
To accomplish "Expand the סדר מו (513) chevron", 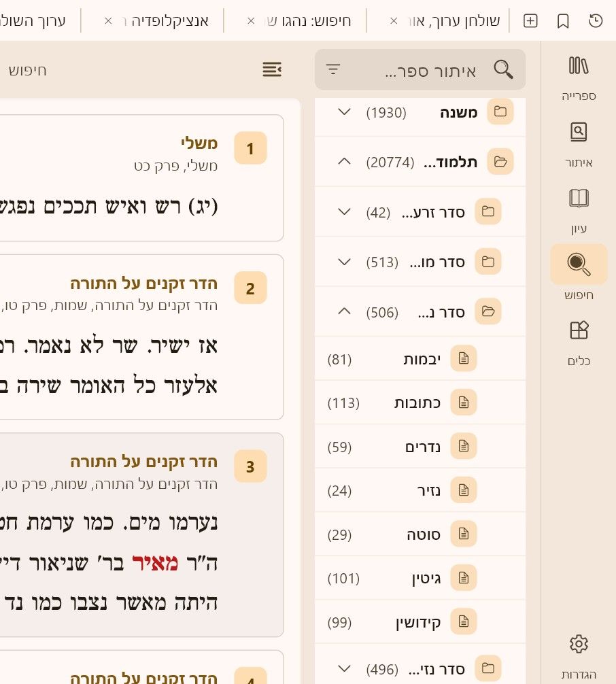I will 344,262.
